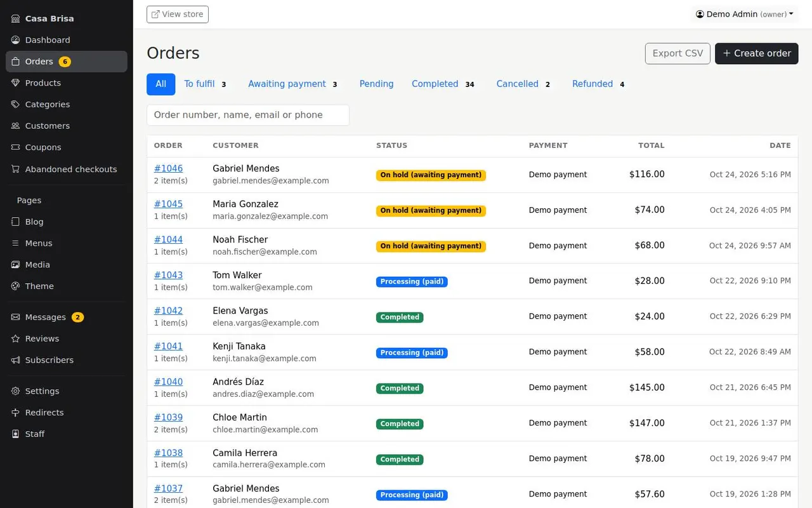This screenshot has width=812, height=508.
Task: Focus the order search input field
Action: [x=248, y=115]
